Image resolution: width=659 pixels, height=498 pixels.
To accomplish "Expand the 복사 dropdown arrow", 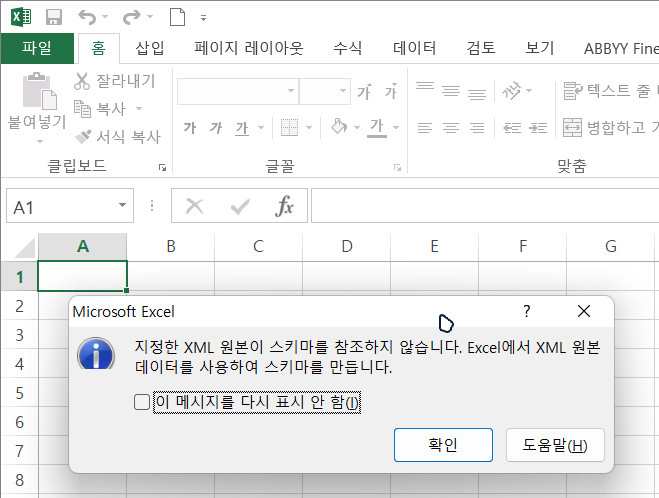I will (139, 109).
